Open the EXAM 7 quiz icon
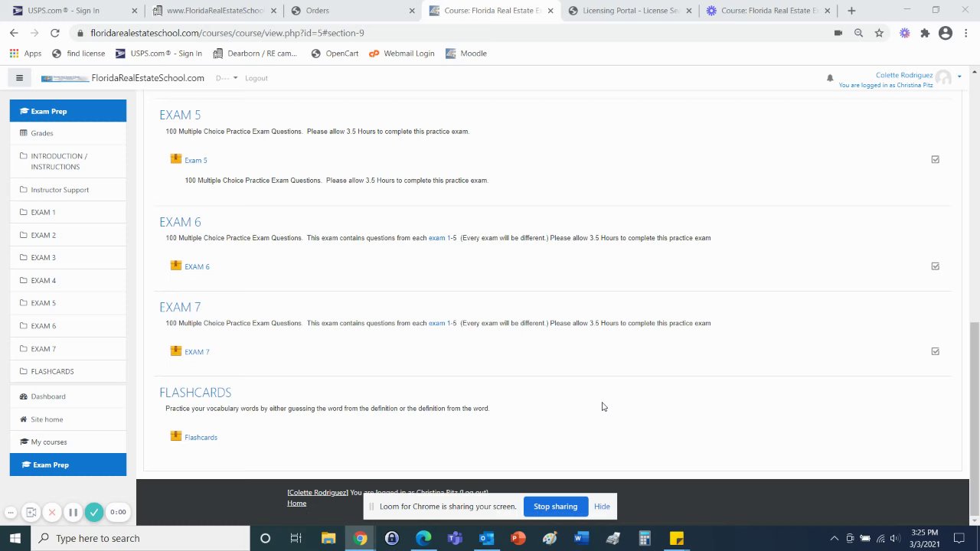980x551 pixels. (176, 351)
